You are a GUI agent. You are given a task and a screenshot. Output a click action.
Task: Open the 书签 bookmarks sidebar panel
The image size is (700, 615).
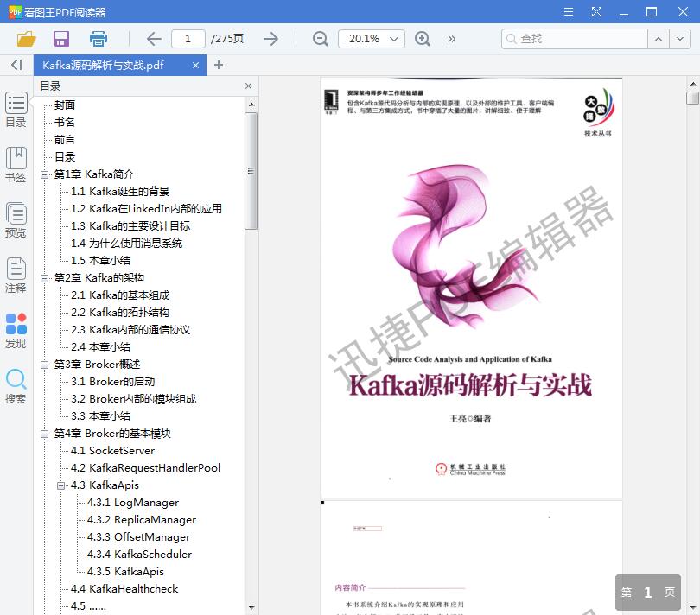click(16, 165)
